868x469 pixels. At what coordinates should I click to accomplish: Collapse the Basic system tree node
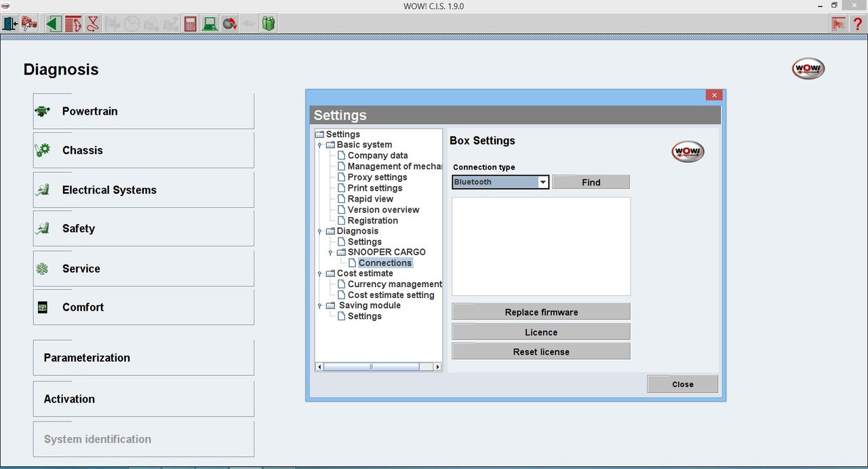click(x=319, y=145)
